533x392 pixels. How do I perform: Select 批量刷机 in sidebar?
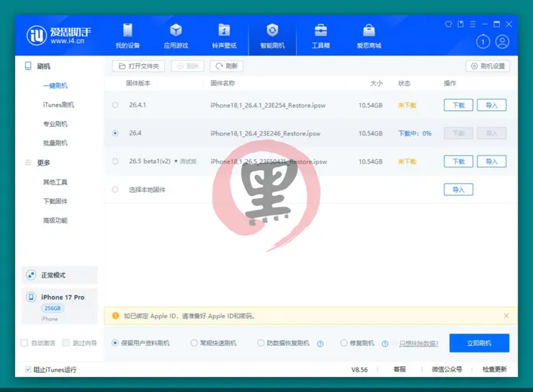tap(55, 143)
